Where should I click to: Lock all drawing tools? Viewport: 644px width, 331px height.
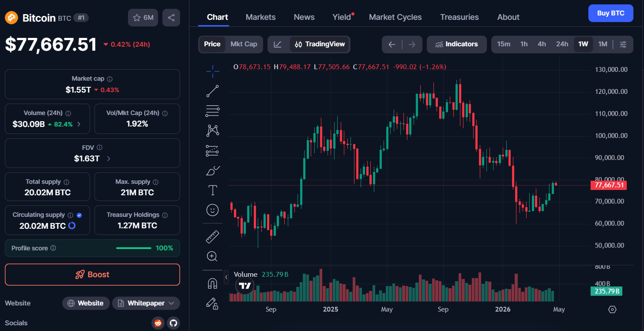(x=212, y=303)
